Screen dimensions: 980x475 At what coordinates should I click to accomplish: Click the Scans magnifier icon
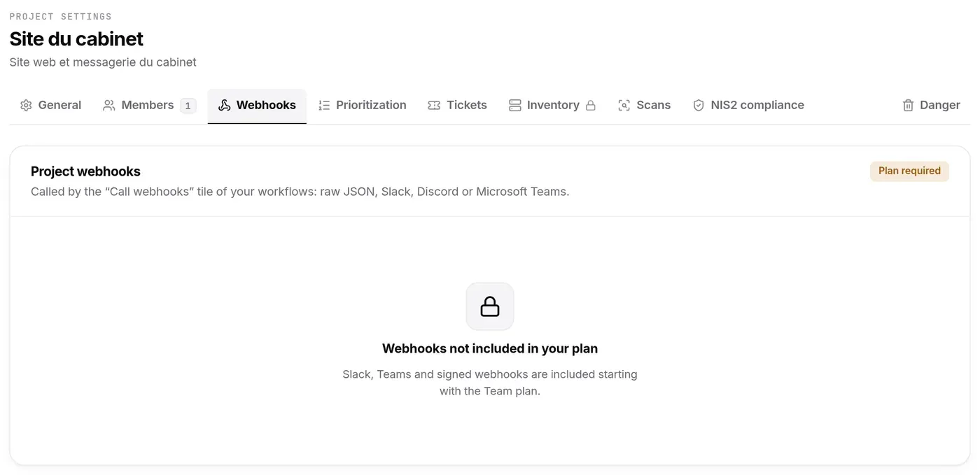pyautogui.click(x=624, y=106)
